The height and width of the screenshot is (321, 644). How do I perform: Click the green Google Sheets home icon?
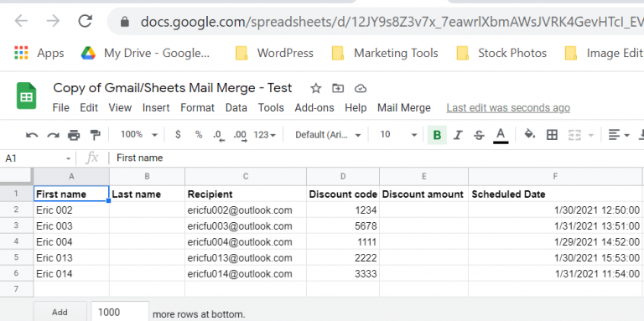[27, 96]
